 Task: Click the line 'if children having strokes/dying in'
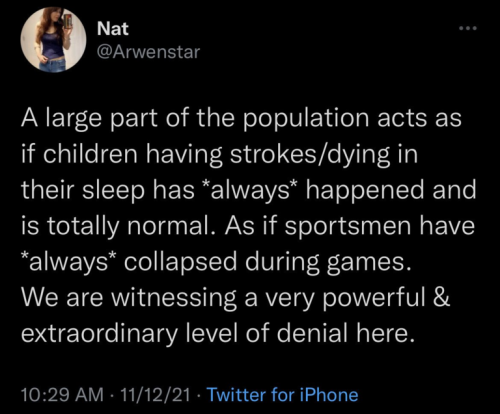click(x=219, y=154)
